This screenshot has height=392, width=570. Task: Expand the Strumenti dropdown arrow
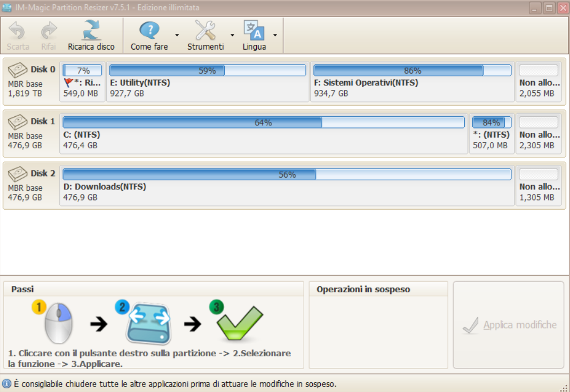[232, 35]
